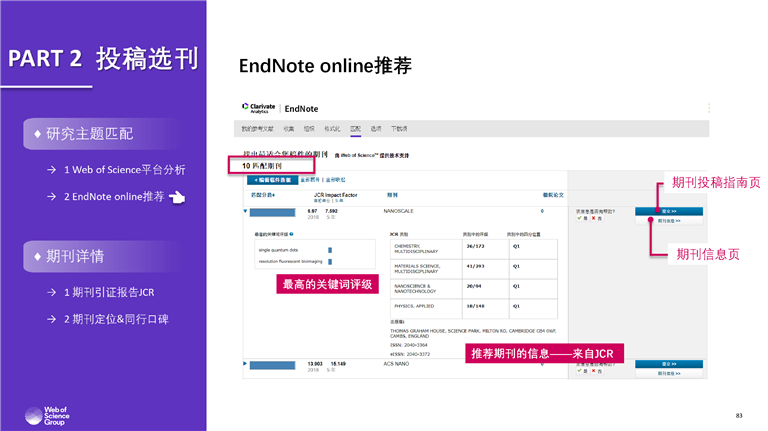768x431 pixels.
Task: Click the Web of Science Group logo
Action: click(47, 416)
